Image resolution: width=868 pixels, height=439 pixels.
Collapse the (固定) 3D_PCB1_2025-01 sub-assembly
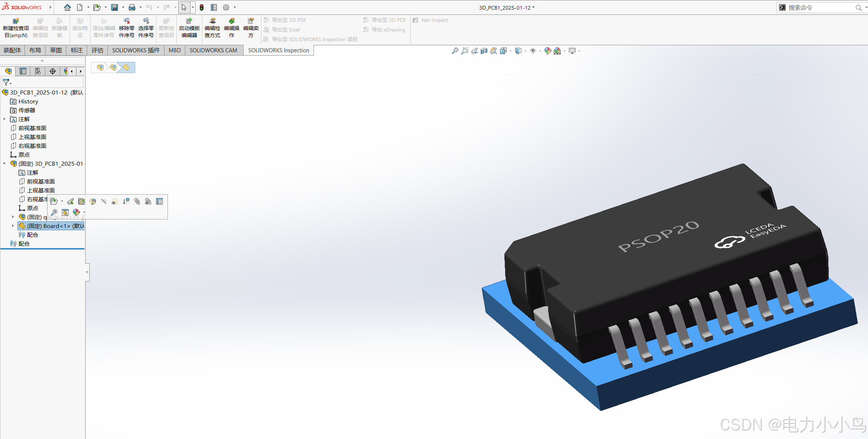coord(4,164)
